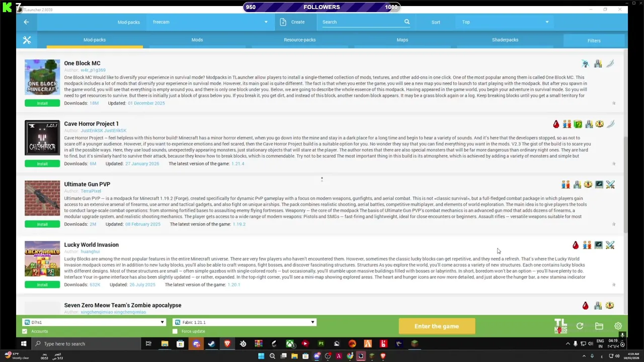The height and width of the screenshot is (362, 644).
Task: Click the clock icon for Cave Horror Project
Action: (599, 124)
